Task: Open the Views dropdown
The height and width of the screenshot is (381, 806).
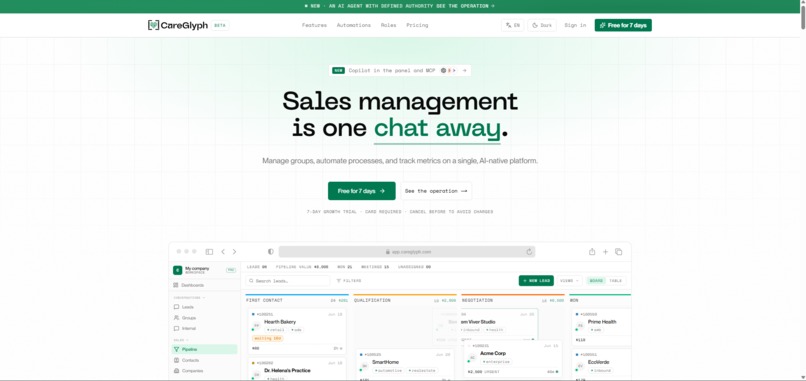Action: click(570, 281)
